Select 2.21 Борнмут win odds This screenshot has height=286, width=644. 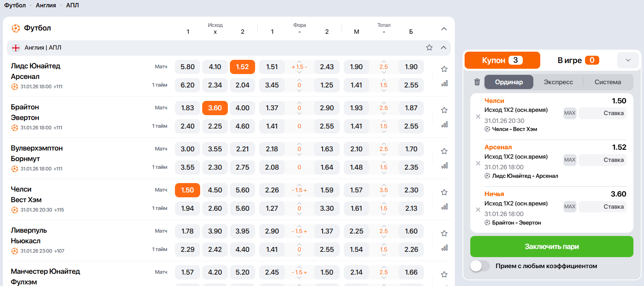[242, 149]
